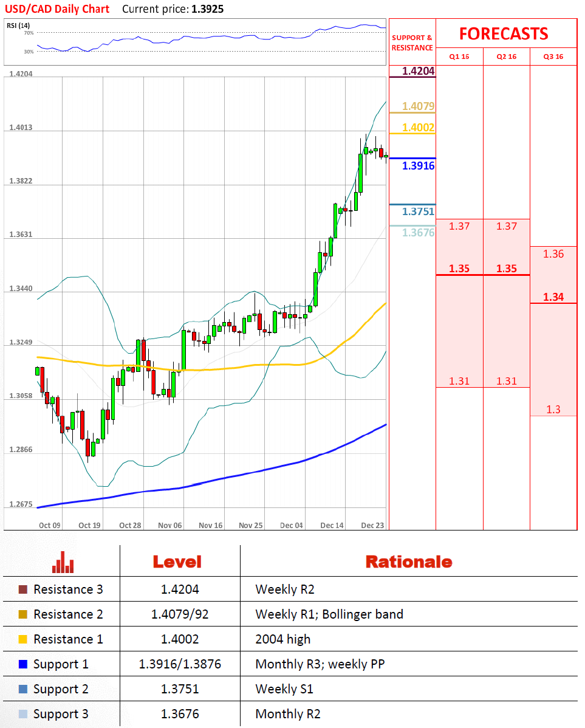Switch to the Q2 16 forecast column
Viewport: 585px width, 728px height.
506,57
